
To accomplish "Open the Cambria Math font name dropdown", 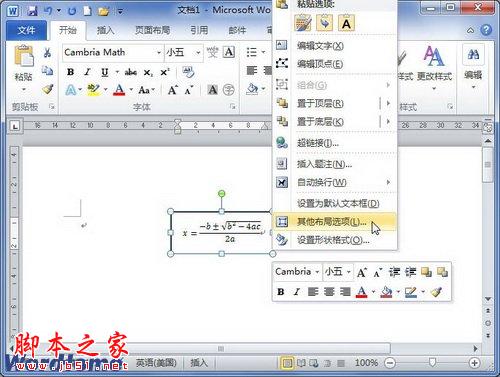I will click(x=159, y=53).
